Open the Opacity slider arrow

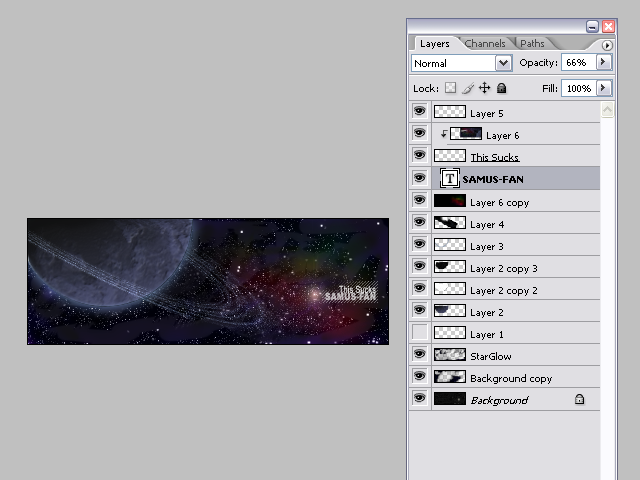pos(603,62)
